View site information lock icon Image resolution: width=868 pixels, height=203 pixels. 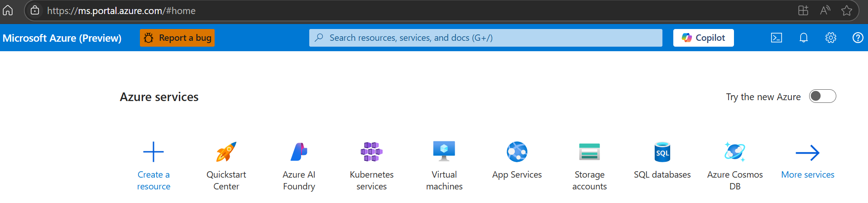35,10
